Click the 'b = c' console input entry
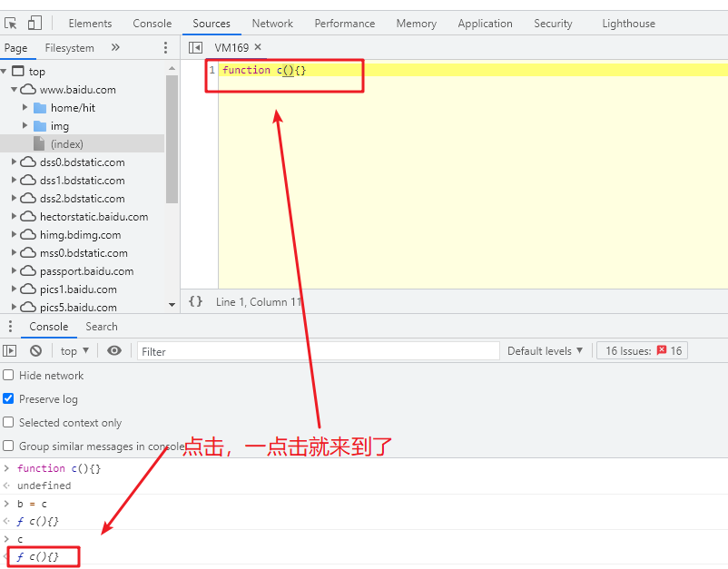728x569 pixels. pos(32,504)
